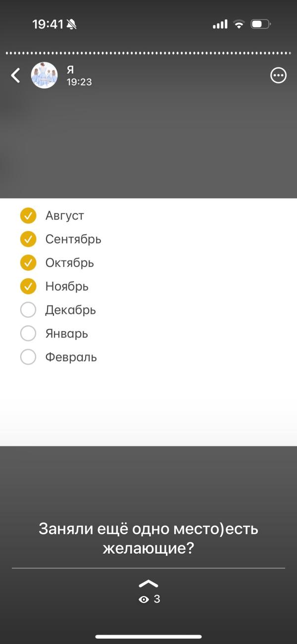This screenshot has height=644, width=297.
Task: Tap the battery status icon
Action: [260, 24]
